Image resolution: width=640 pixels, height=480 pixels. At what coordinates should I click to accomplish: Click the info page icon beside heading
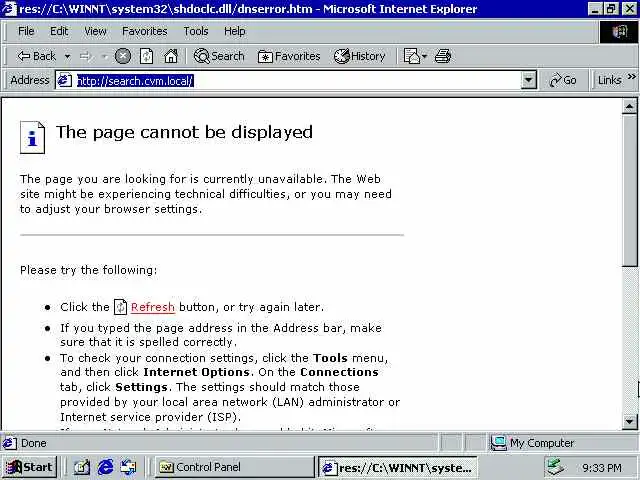point(32,137)
